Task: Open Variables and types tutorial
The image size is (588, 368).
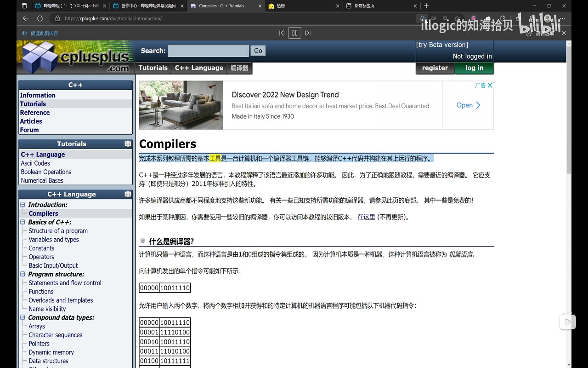Action: coord(54,240)
